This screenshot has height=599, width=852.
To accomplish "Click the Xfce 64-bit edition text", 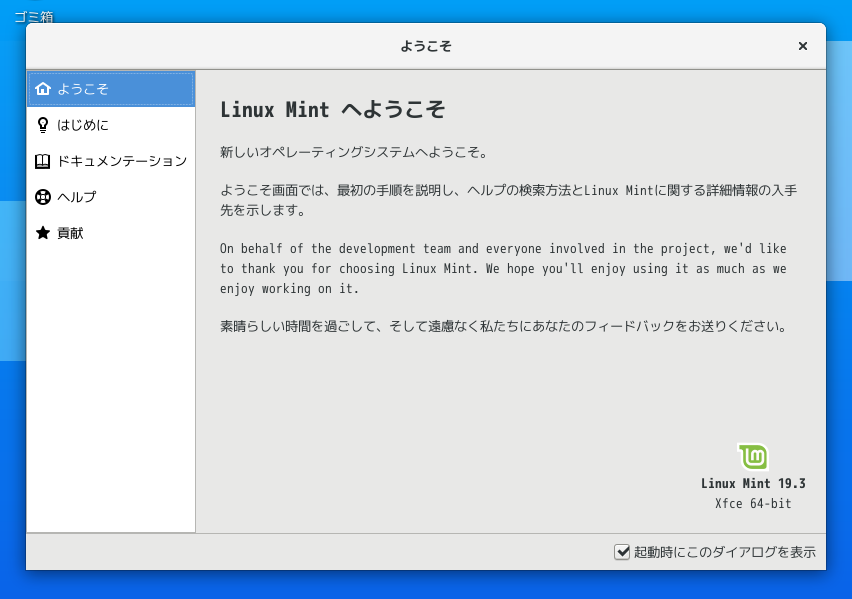I will point(753,503).
